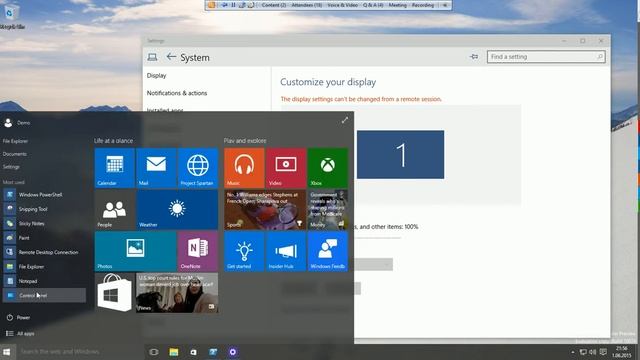Go back in the Settings window
The height and width of the screenshot is (360, 640).
171,57
